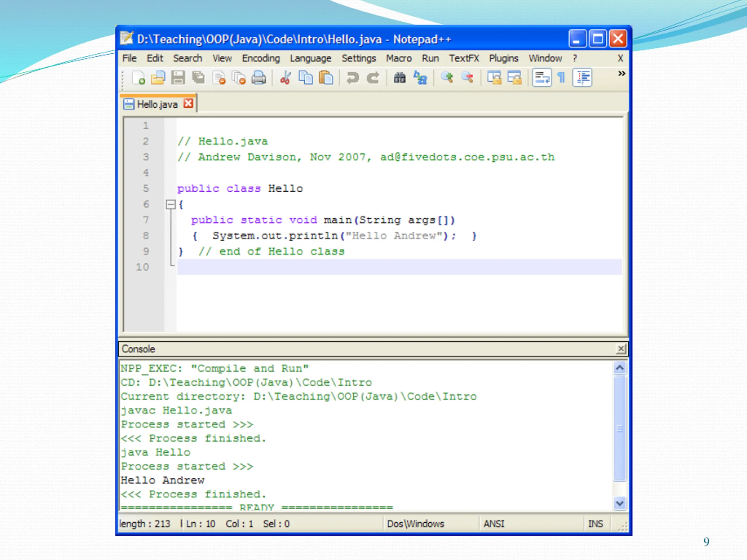
Task: Open the Plugins menu
Action: (x=504, y=58)
